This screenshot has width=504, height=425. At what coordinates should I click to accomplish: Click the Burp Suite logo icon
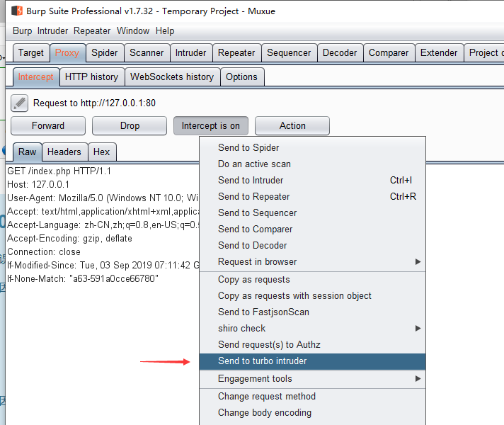click(17, 11)
